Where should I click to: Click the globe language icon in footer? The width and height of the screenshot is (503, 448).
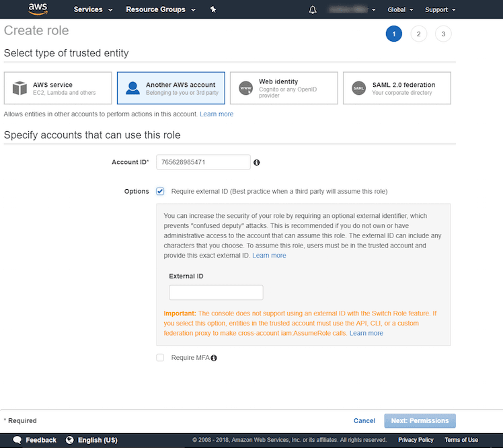click(x=70, y=440)
